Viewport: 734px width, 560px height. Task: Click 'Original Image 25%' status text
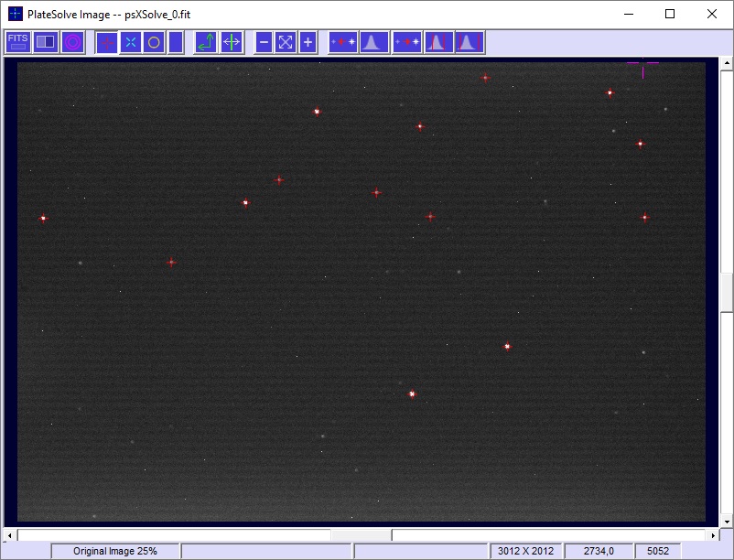115,551
